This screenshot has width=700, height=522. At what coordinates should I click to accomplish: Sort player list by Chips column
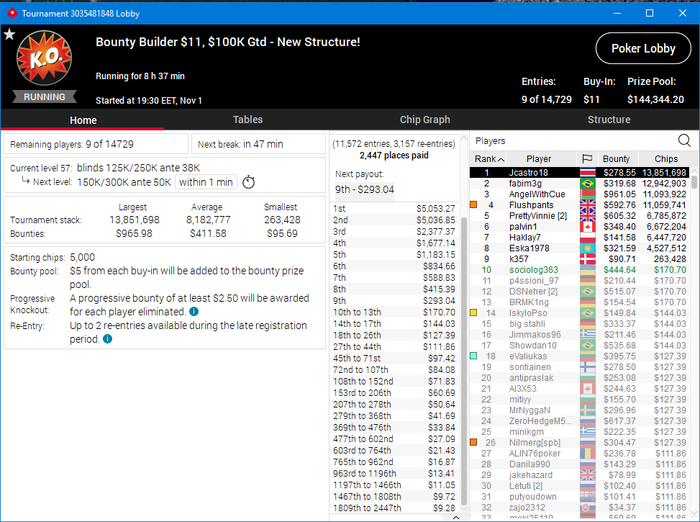point(666,159)
